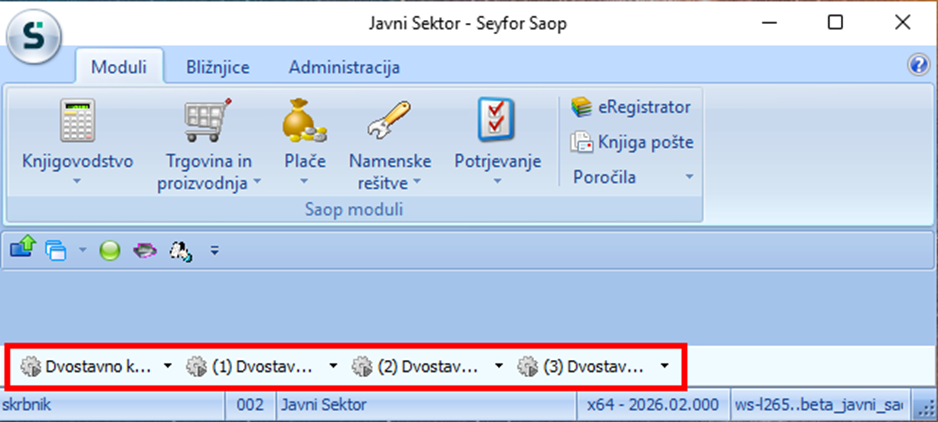Click the green circle toolbar icon
Screen dimensions: 938x422
point(110,250)
